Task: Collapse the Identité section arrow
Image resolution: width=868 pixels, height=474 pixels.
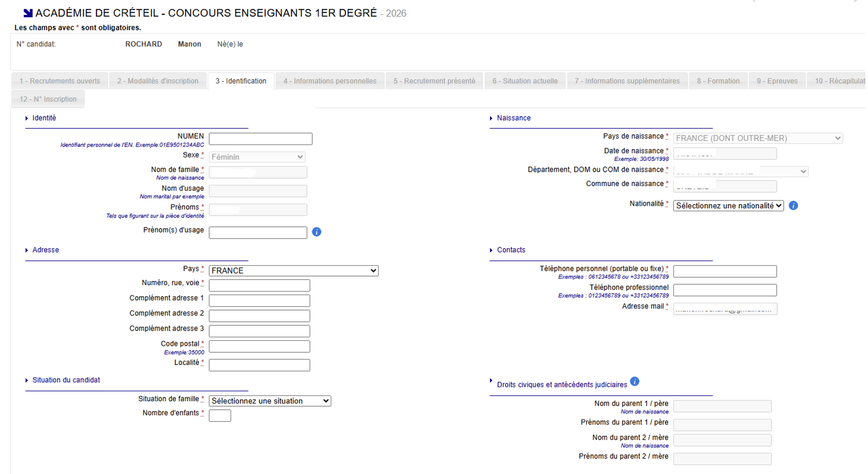Action: tap(27, 118)
